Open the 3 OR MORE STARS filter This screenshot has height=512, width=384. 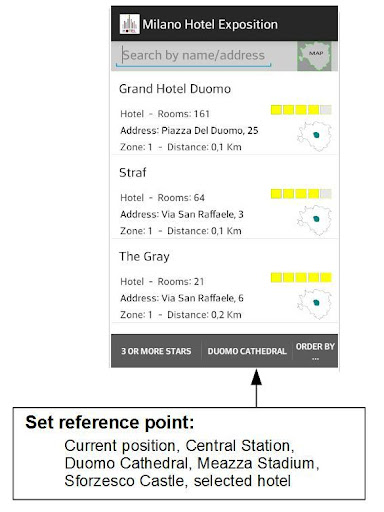[x=156, y=351]
